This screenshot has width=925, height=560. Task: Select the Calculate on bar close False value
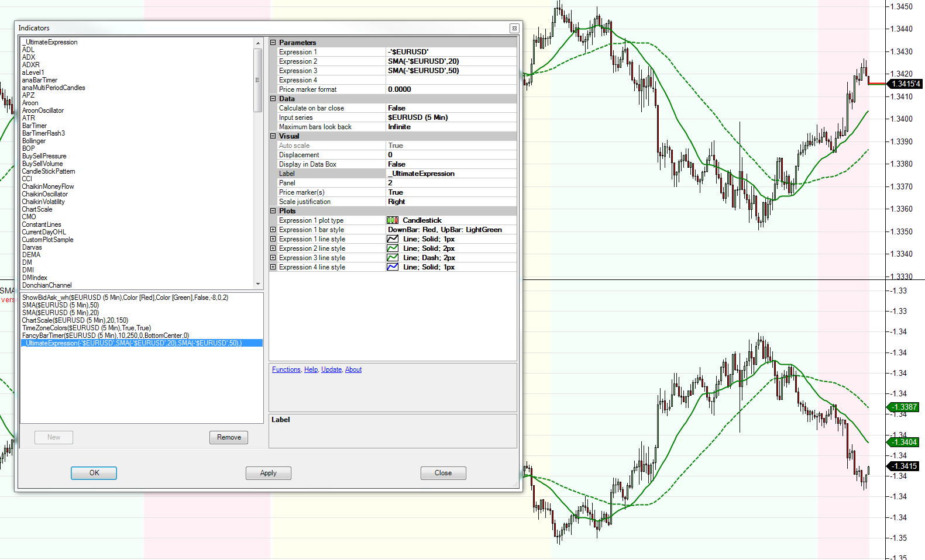(x=451, y=108)
